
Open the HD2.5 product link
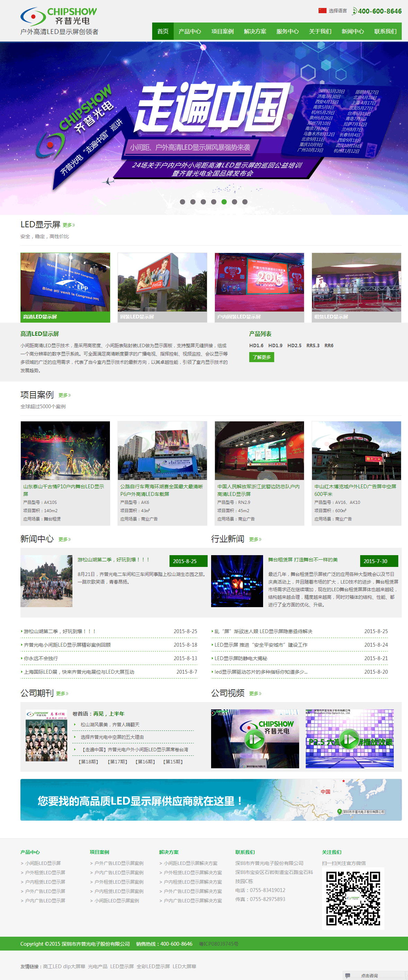click(294, 345)
